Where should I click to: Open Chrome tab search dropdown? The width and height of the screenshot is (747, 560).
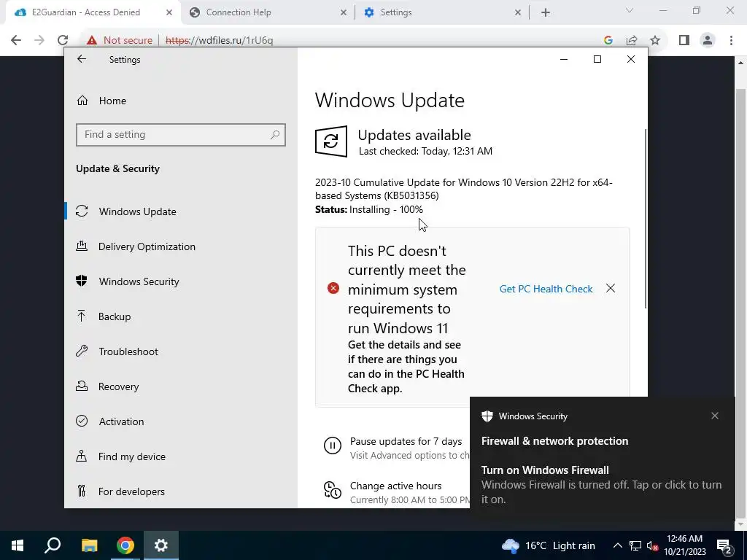click(630, 10)
